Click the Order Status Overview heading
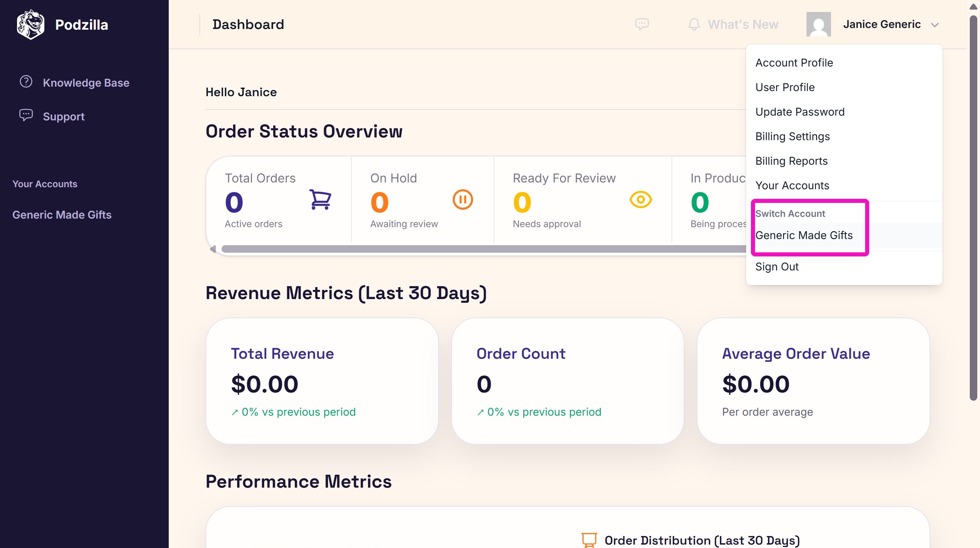The width and height of the screenshot is (980, 548). 304,131
